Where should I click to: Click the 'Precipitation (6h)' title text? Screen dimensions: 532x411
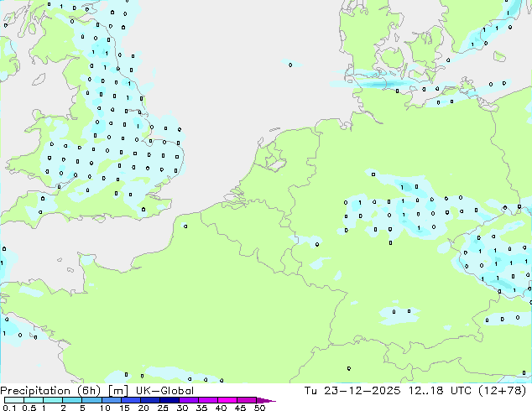[50, 391]
